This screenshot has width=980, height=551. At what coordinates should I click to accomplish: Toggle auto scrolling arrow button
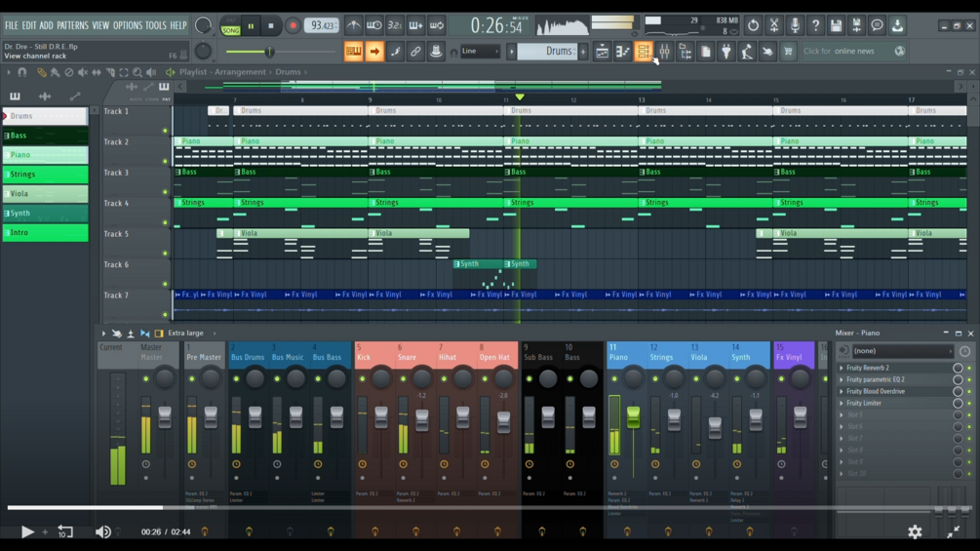click(x=374, y=52)
